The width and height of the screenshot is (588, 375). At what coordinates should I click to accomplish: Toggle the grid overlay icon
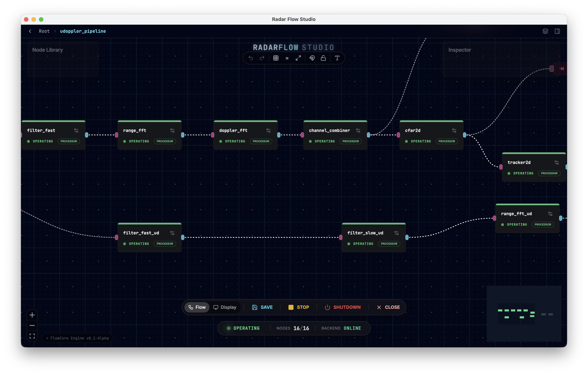276,58
